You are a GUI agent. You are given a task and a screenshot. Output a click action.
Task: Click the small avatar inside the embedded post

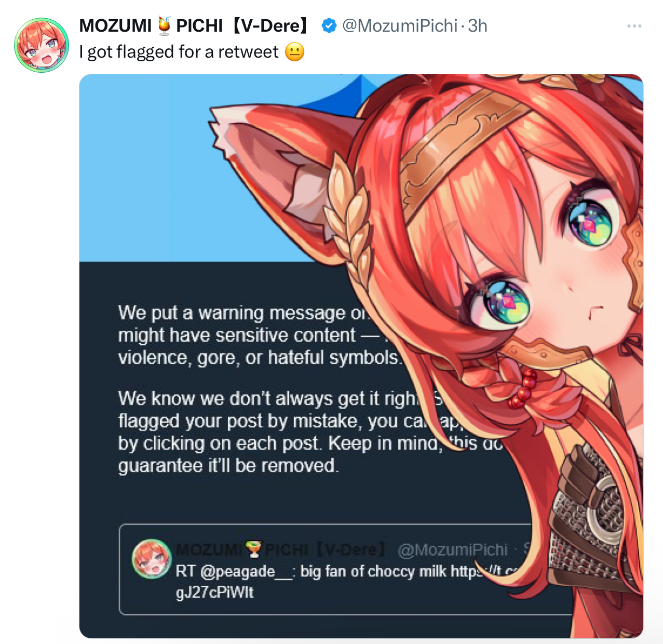152,559
